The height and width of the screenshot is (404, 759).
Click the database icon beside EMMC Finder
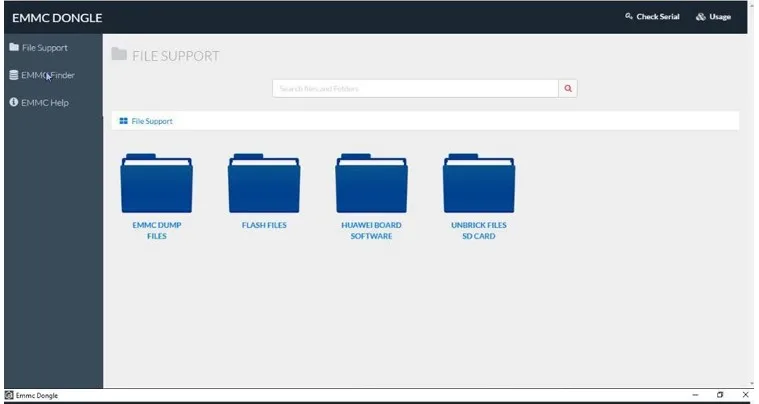point(14,75)
